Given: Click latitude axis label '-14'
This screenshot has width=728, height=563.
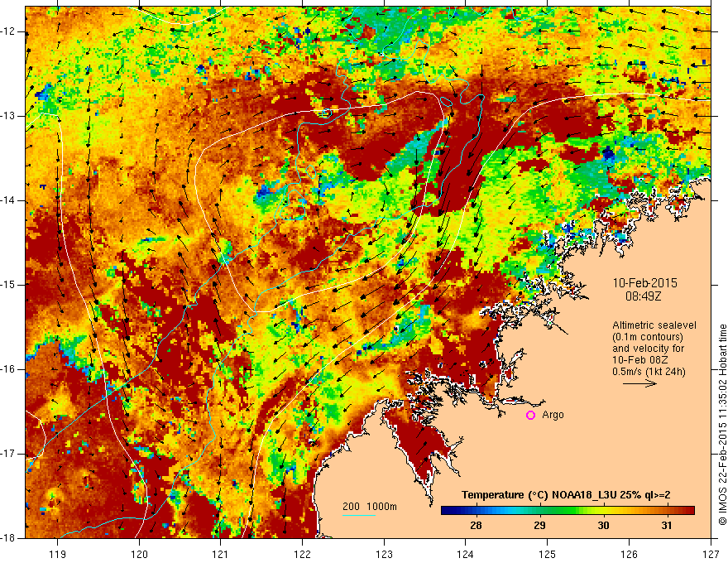Looking at the screenshot, I should (8, 200).
